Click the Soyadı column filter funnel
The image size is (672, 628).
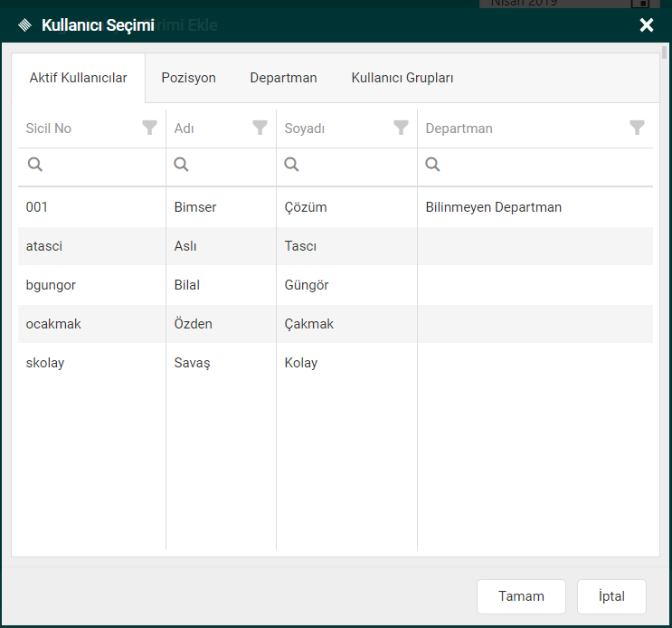[401, 128]
